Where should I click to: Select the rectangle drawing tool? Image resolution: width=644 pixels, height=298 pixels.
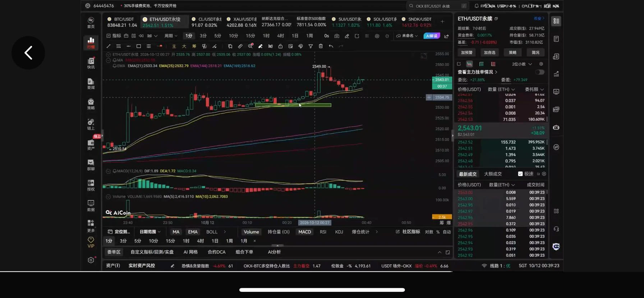pyautogui.click(x=138, y=46)
